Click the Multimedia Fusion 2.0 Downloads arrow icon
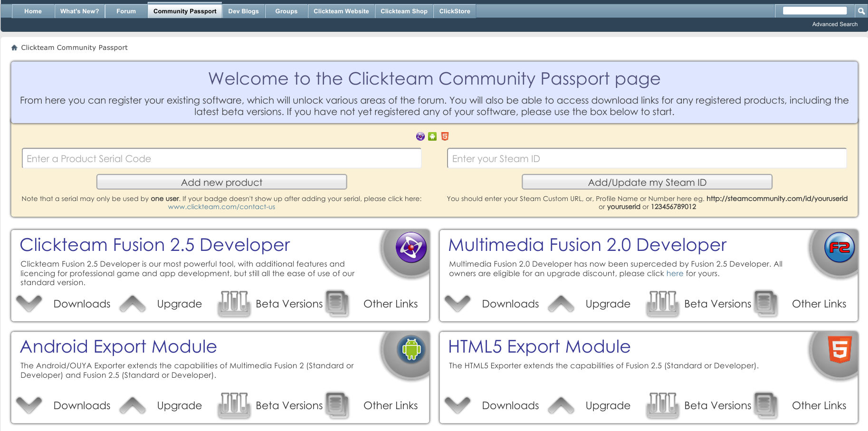The height and width of the screenshot is (431, 868). (x=458, y=304)
